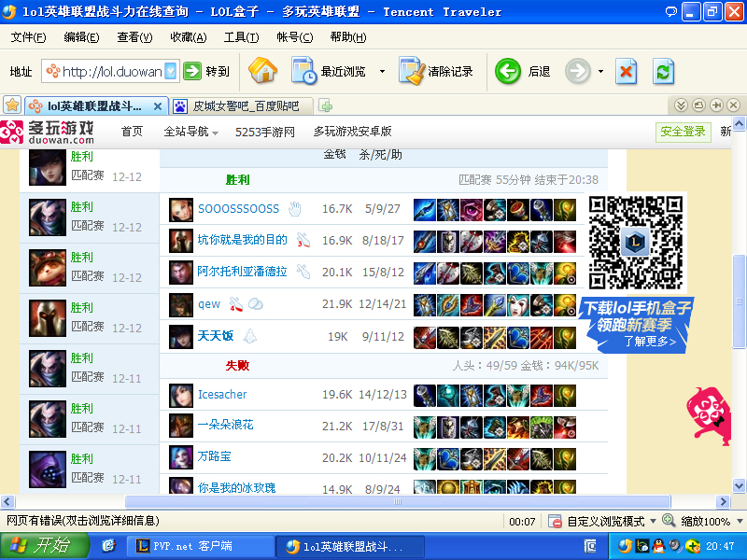
Task: Expand the address bar URL dropdown
Action: click(x=171, y=72)
